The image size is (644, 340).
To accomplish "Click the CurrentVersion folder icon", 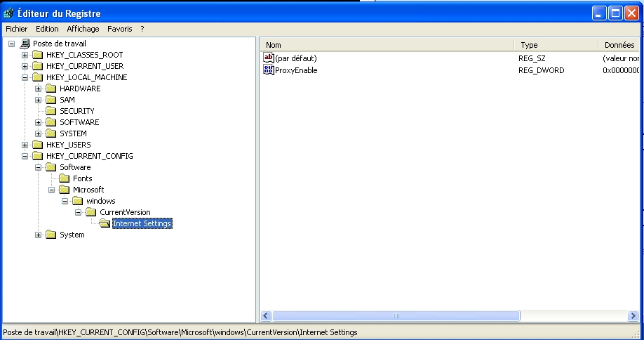I will [90, 212].
